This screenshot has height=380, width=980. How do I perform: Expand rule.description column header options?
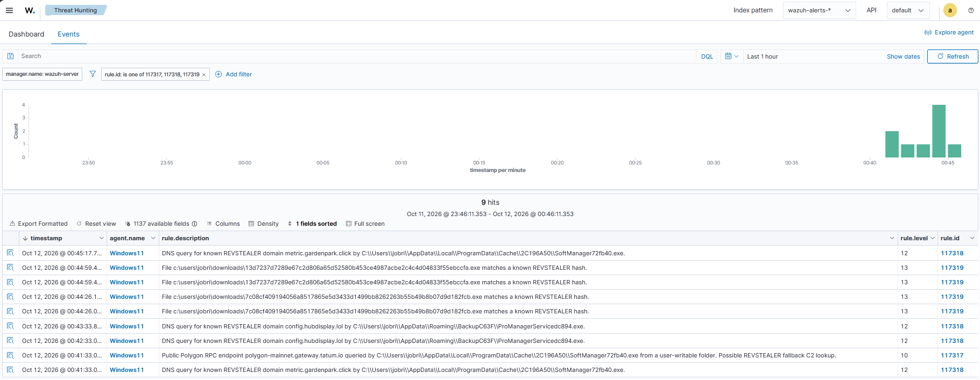pos(892,239)
